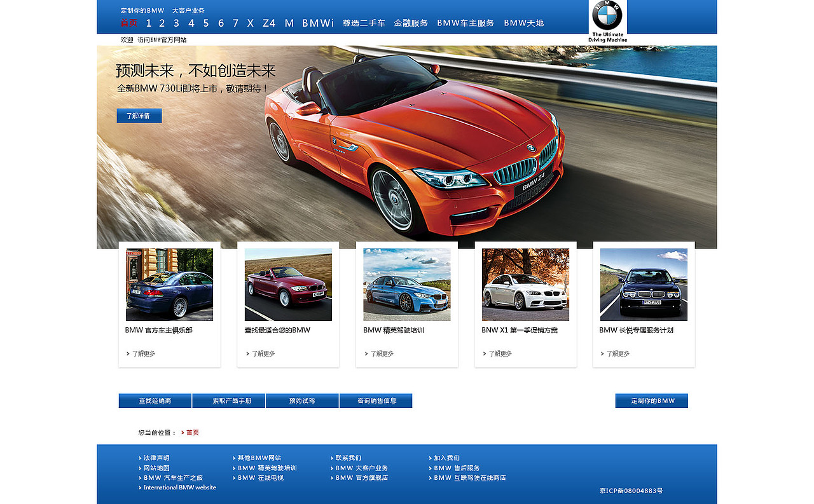Click the BMW logo emblem
Viewport: 814px width, 504px height.
point(607,15)
